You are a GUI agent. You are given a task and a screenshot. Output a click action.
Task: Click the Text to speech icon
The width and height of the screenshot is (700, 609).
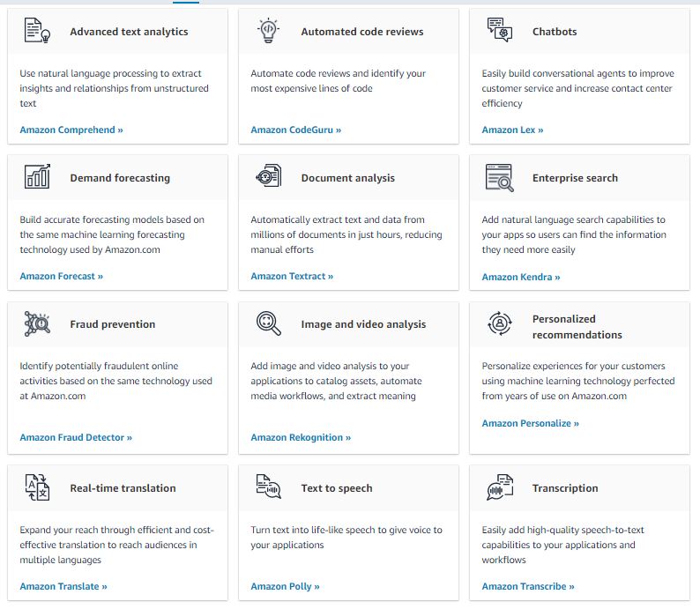tap(269, 487)
